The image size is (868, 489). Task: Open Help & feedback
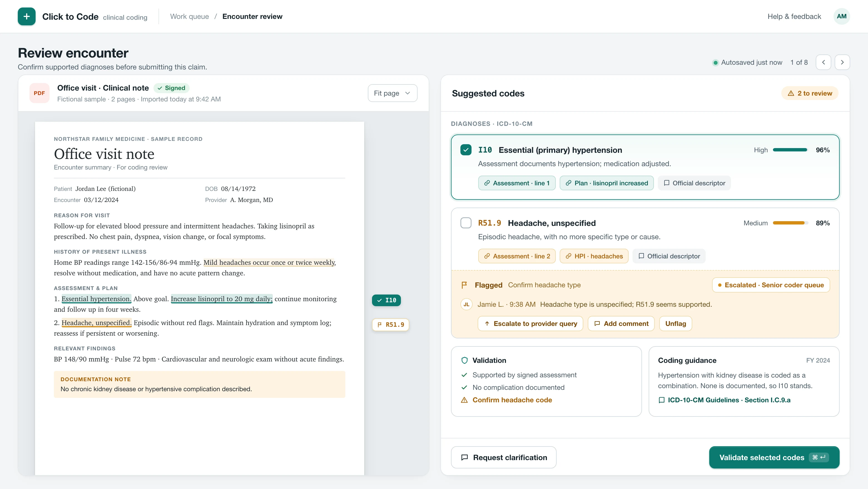[794, 16]
